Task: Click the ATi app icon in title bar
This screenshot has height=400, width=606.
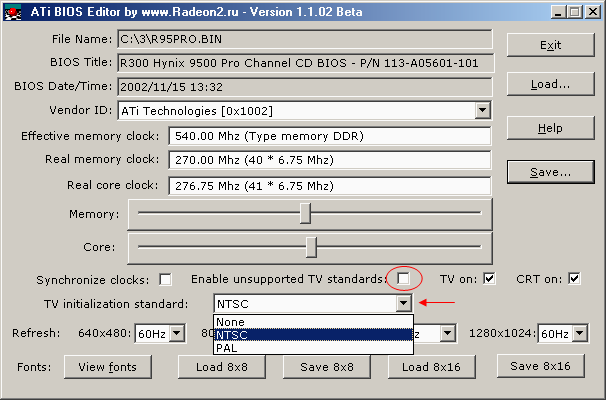Action: coord(11,10)
